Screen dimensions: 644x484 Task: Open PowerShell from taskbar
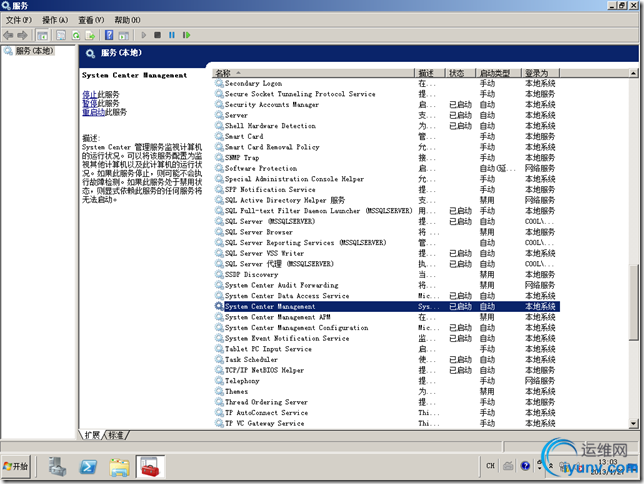click(x=88, y=467)
